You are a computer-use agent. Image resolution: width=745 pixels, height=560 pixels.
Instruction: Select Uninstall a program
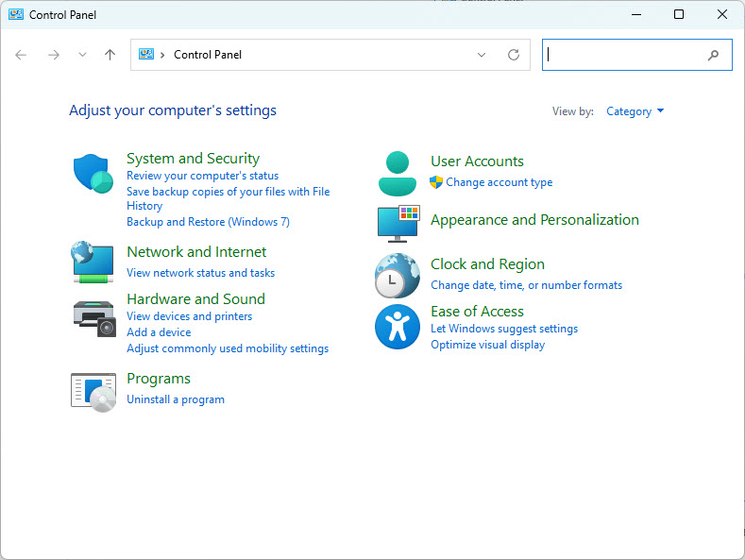[x=176, y=399]
